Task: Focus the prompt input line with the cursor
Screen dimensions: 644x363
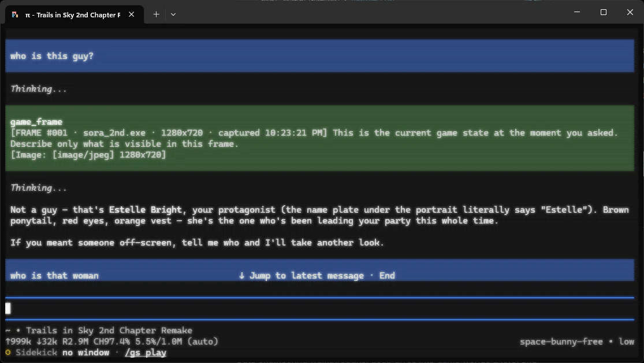Action: coord(319,308)
